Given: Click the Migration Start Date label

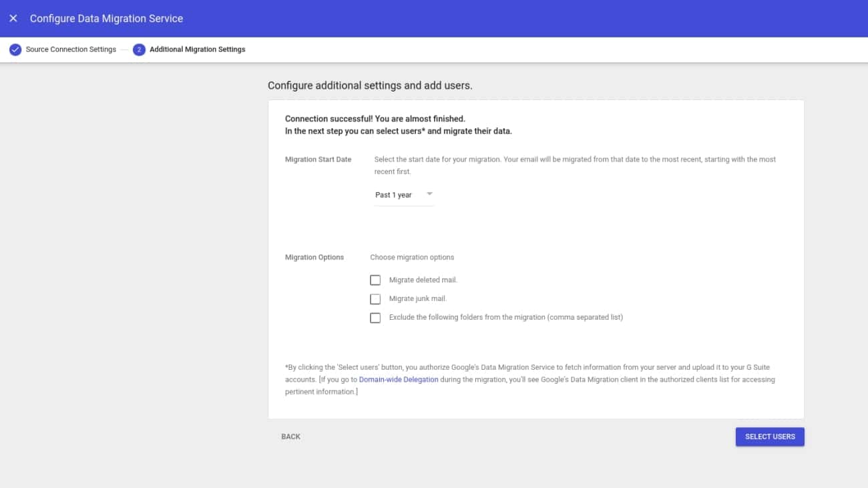Looking at the screenshot, I should [318, 159].
